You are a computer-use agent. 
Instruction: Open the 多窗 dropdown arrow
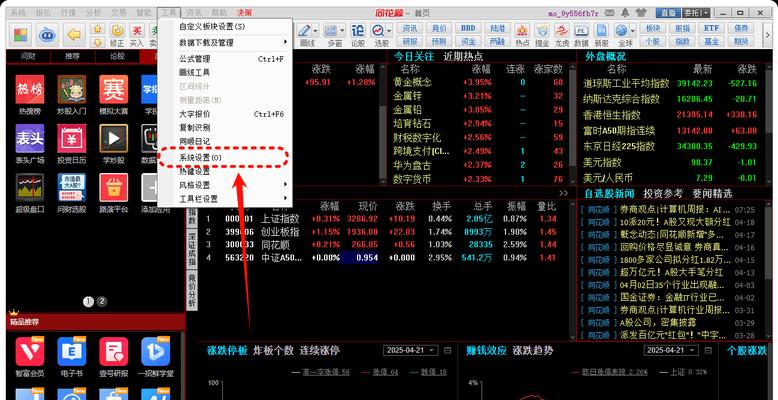pos(342,31)
